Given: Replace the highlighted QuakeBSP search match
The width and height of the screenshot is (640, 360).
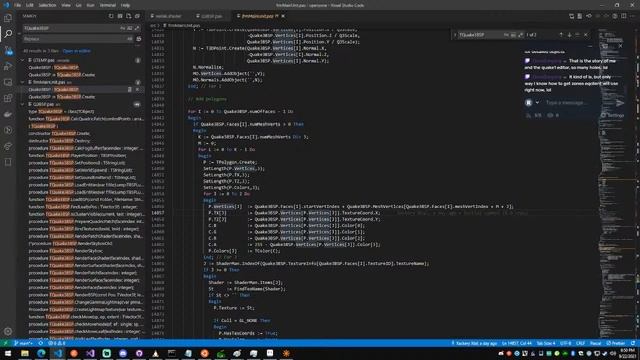Looking at the screenshot, I should [x=130, y=89].
